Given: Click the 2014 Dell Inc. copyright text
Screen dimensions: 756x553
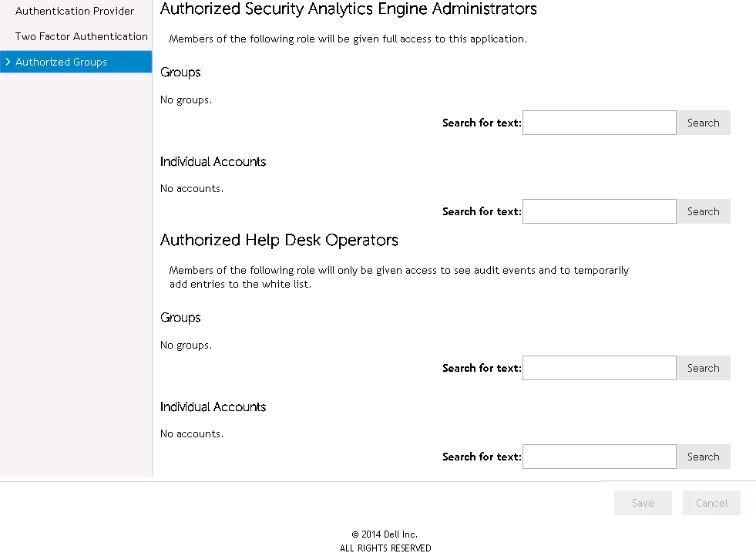Looking at the screenshot, I should (385, 534).
